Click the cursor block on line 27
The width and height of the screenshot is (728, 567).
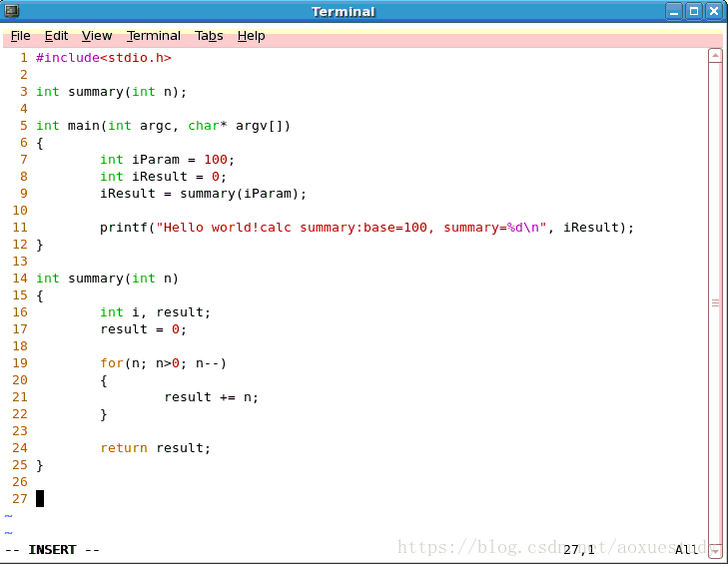point(40,498)
